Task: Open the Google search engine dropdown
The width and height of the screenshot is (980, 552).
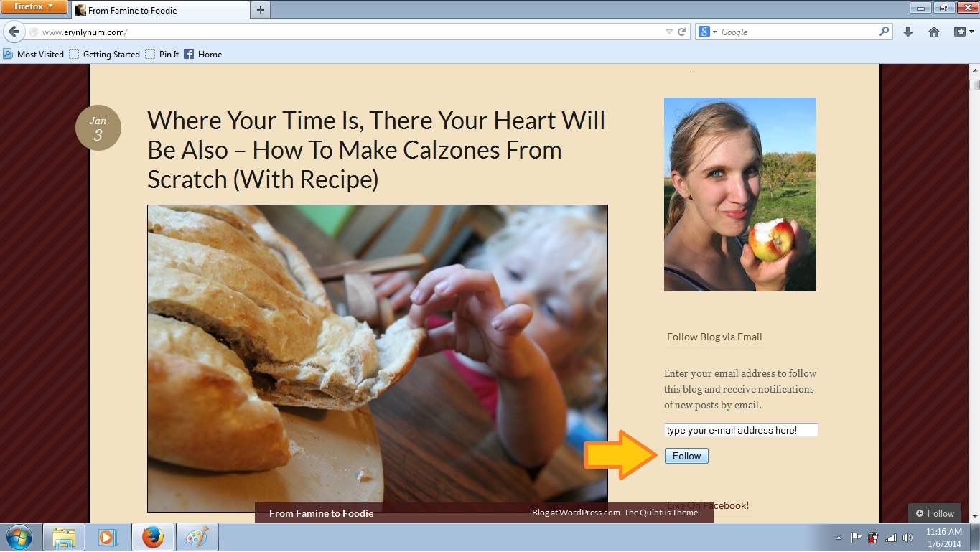Action: coord(708,32)
